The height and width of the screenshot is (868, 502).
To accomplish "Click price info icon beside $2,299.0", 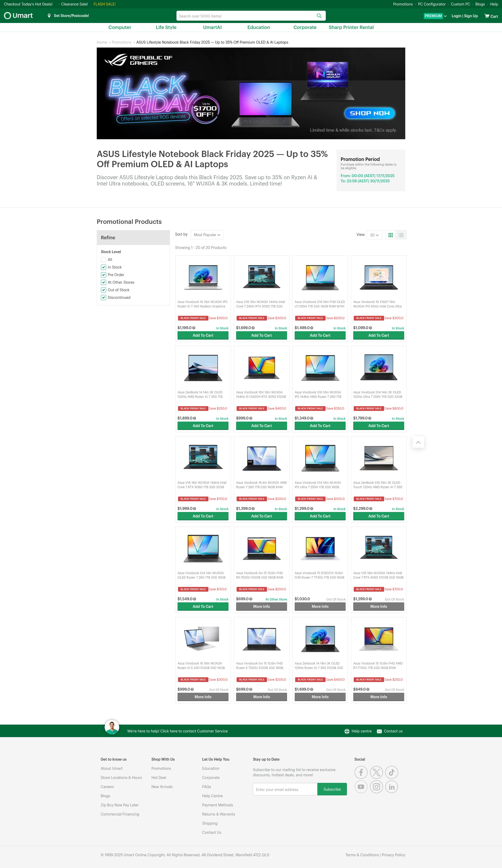I will [x=371, y=509].
